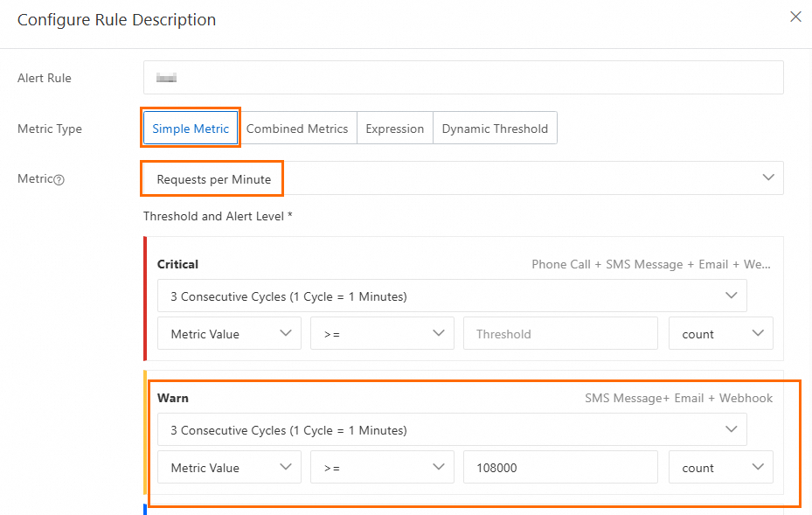This screenshot has width=812, height=515.
Task: Click the Critical Threshold input field
Action: [x=560, y=334]
